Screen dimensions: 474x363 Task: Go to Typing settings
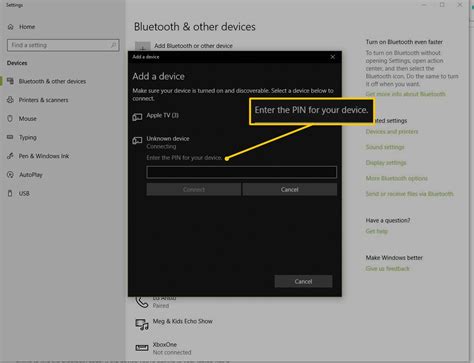click(28, 137)
